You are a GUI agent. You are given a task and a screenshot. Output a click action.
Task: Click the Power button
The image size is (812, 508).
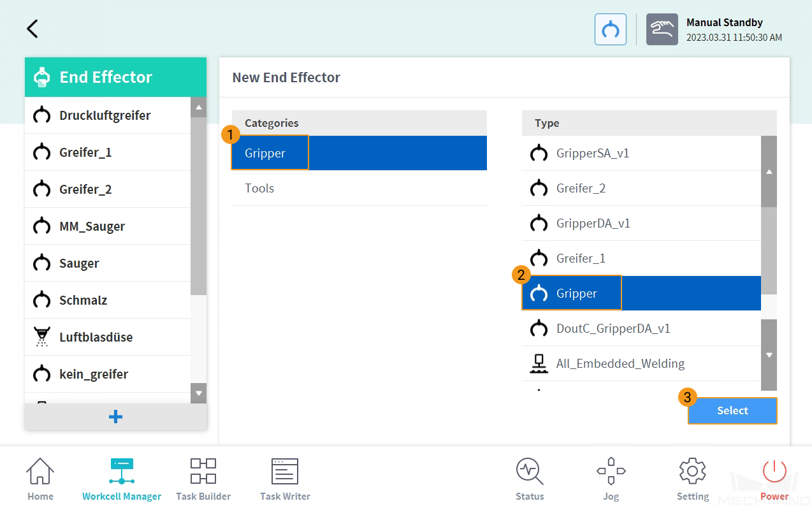coord(774,479)
